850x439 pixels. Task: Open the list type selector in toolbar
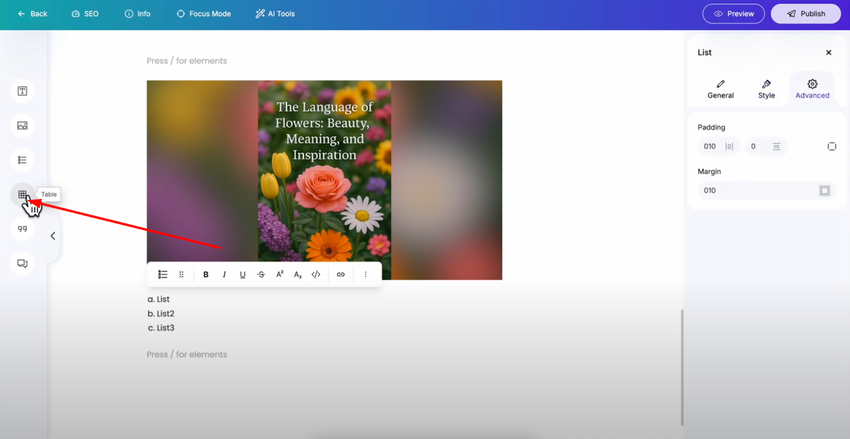click(x=163, y=275)
